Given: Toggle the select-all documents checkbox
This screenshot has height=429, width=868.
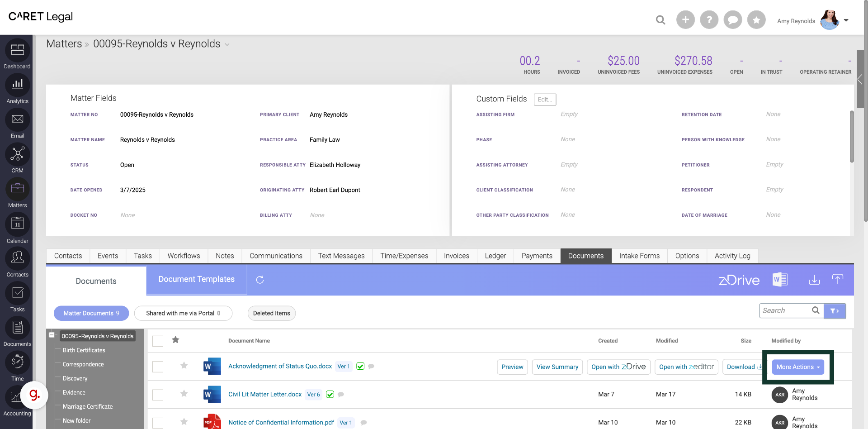Looking at the screenshot, I should (x=158, y=341).
